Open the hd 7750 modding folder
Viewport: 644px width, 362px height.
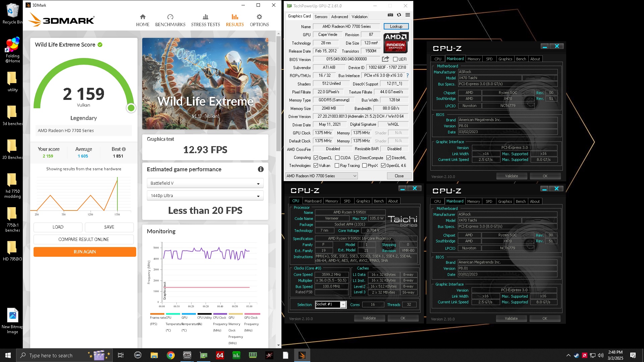coord(12,186)
